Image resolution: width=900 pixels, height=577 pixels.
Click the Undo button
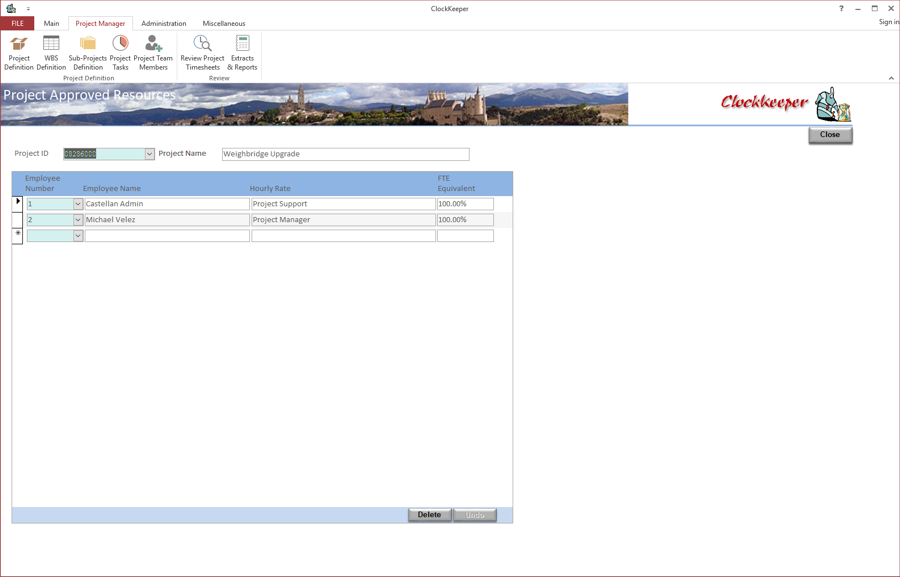coord(475,514)
